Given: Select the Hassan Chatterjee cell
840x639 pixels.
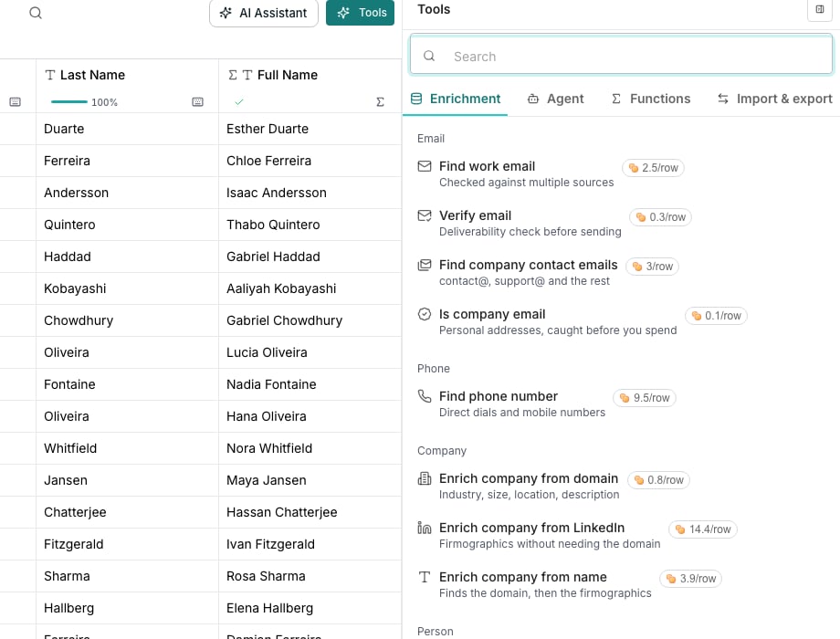Looking at the screenshot, I should tap(310, 512).
